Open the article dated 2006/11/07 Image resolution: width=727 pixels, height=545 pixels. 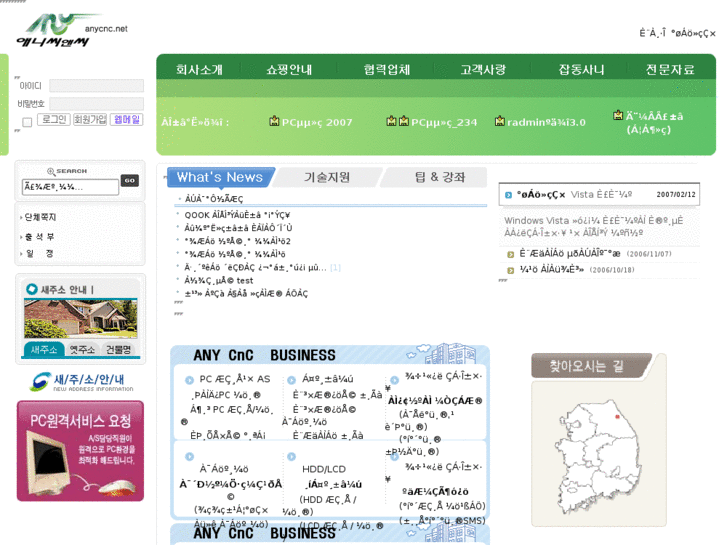click(x=570, y=254)
